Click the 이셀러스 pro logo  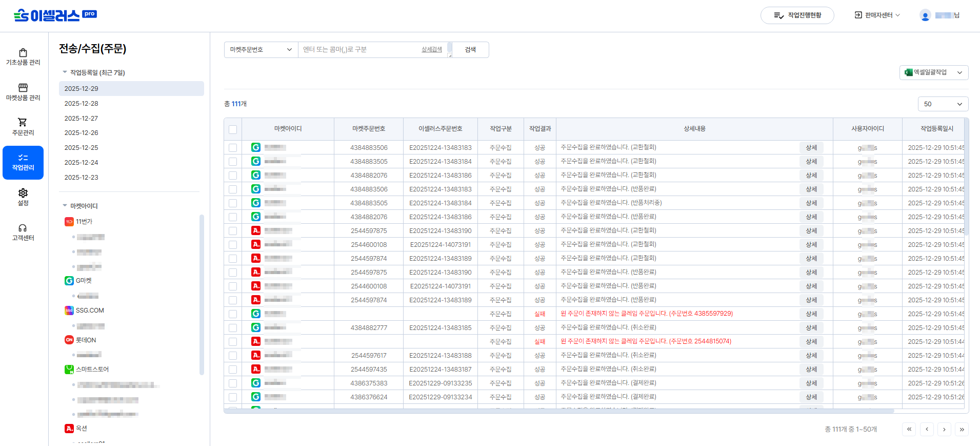click(55, 15)
